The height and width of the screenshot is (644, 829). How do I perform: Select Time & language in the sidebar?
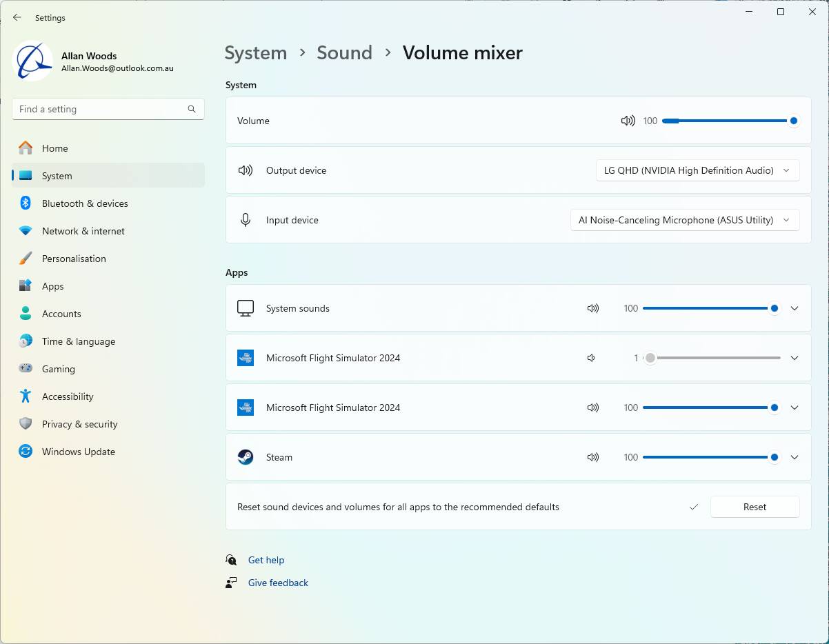click(x=78, y=341)
